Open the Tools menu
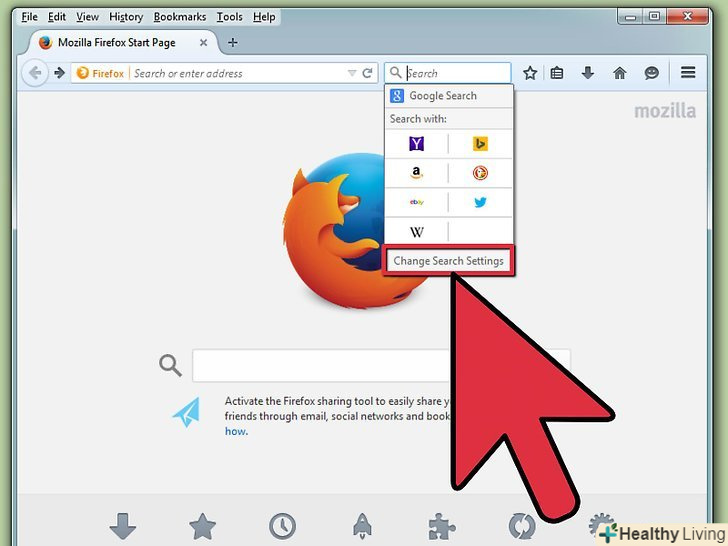Image resolution: width=728 pixels, height=546 pixels. (229, 17)
